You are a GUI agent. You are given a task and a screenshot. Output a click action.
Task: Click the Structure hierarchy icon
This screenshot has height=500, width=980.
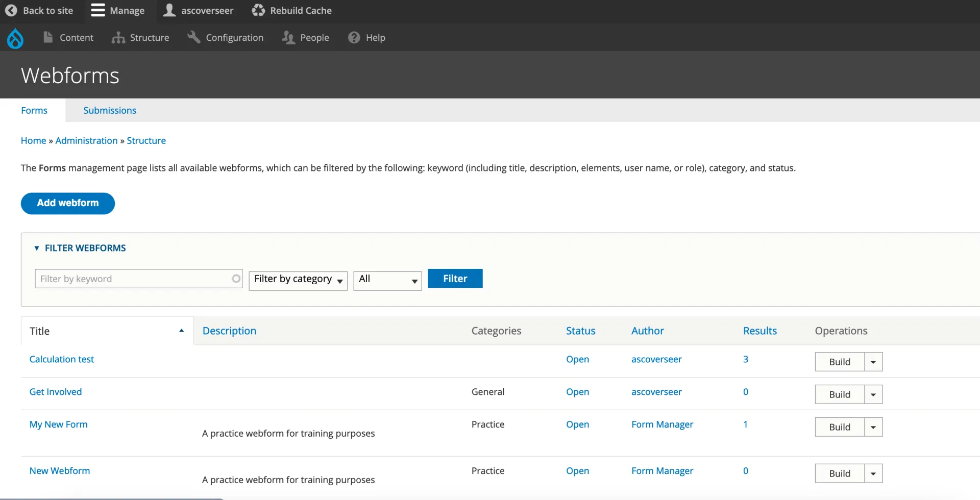[x=118, y=38]
